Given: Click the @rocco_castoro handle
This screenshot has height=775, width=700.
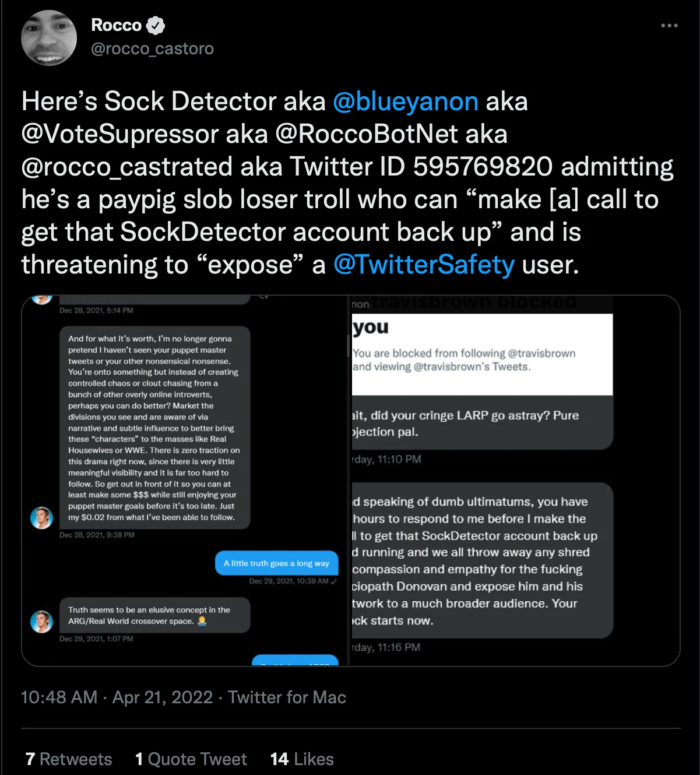Looking at the screenshot, I should click(152, 48).
